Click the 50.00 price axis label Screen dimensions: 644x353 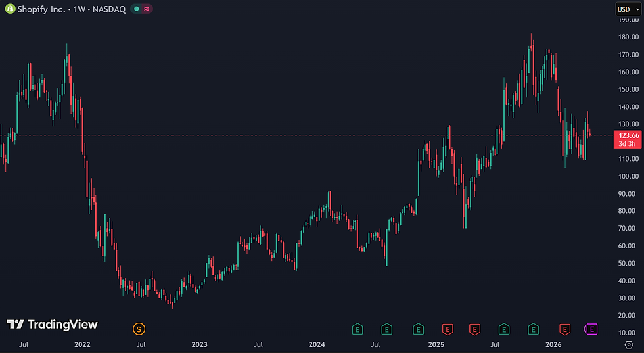click(x=628, y=263)
